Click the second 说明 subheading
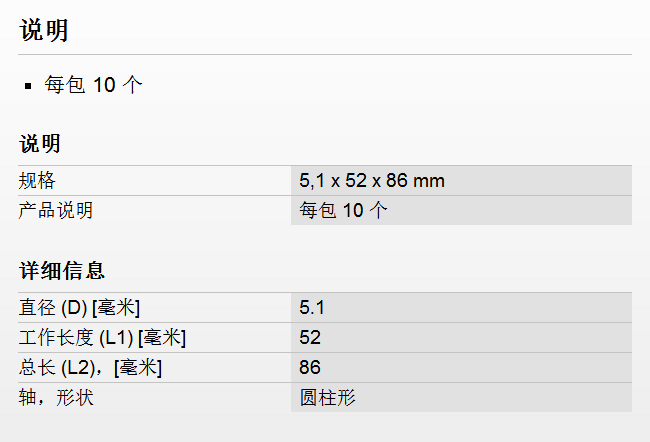The height and width of the screenshot is (442, 650). [40, 143]
